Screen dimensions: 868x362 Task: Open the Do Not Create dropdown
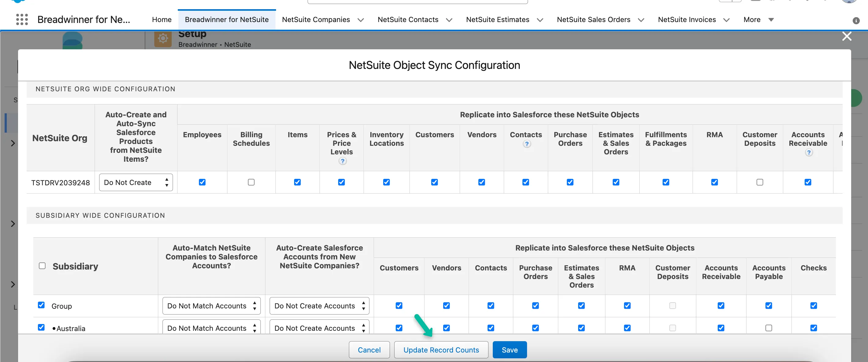coord(136,182)
